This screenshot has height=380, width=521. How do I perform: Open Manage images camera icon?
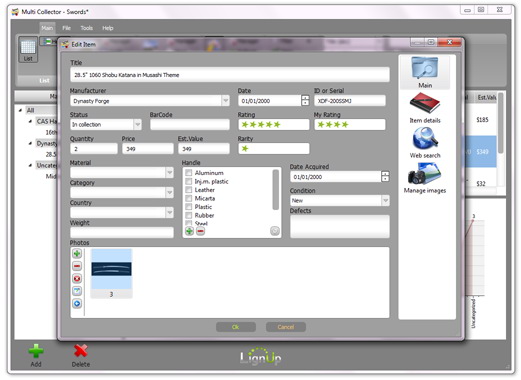pyautogui.click(x=424, y=174)
